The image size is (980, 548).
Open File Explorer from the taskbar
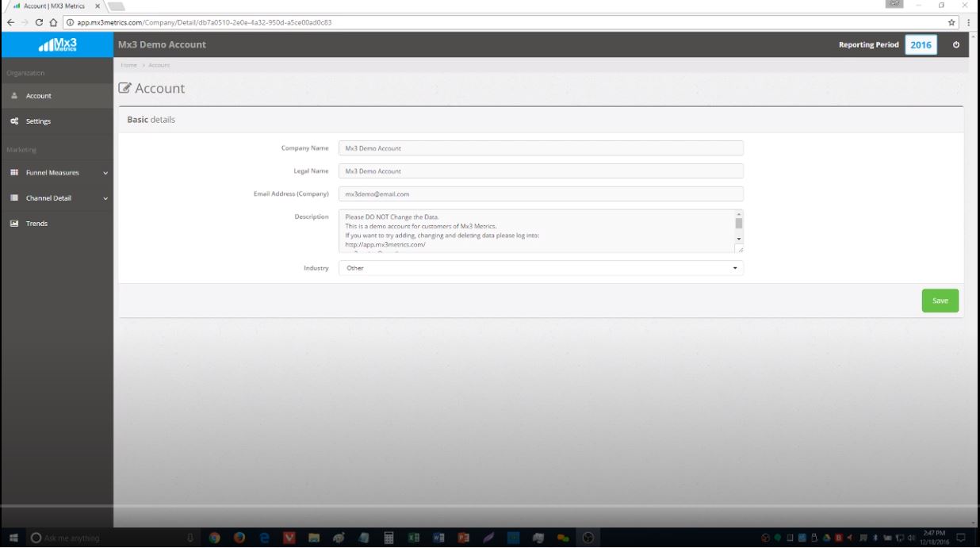pos(314,538)
